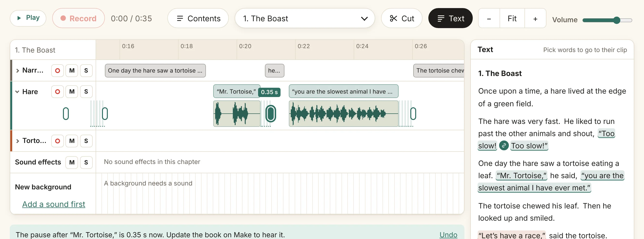The width and height of the screenshot is (644, 239).
Task: Solo the Tortoise track
Action: coord(86,141)
